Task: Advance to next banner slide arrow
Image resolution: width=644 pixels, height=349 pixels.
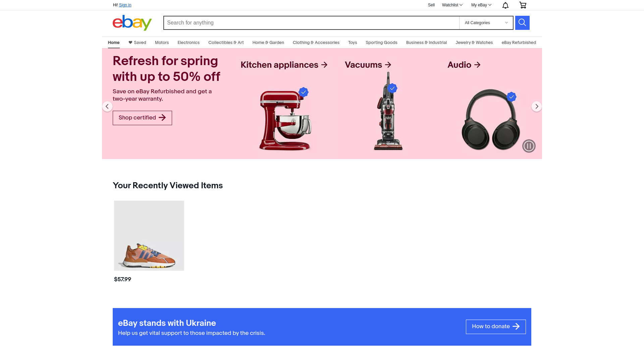Action: coord(537,106)
